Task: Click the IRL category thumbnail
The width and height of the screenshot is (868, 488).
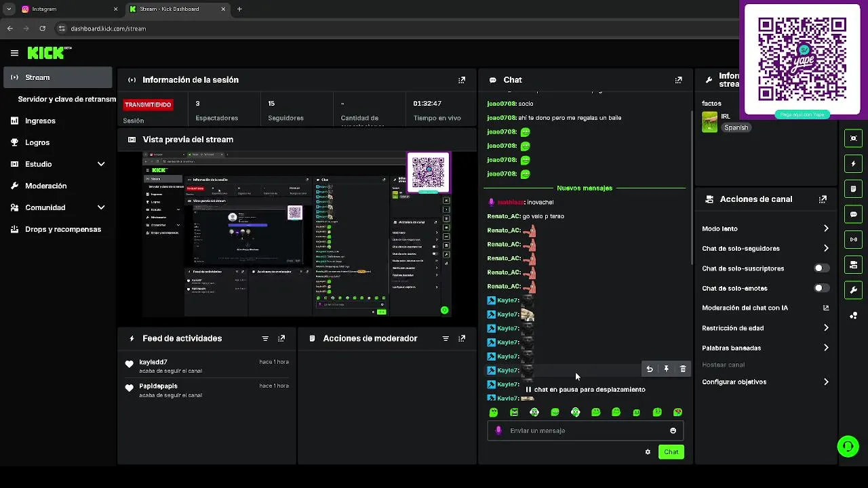Action: click(710, 122)
